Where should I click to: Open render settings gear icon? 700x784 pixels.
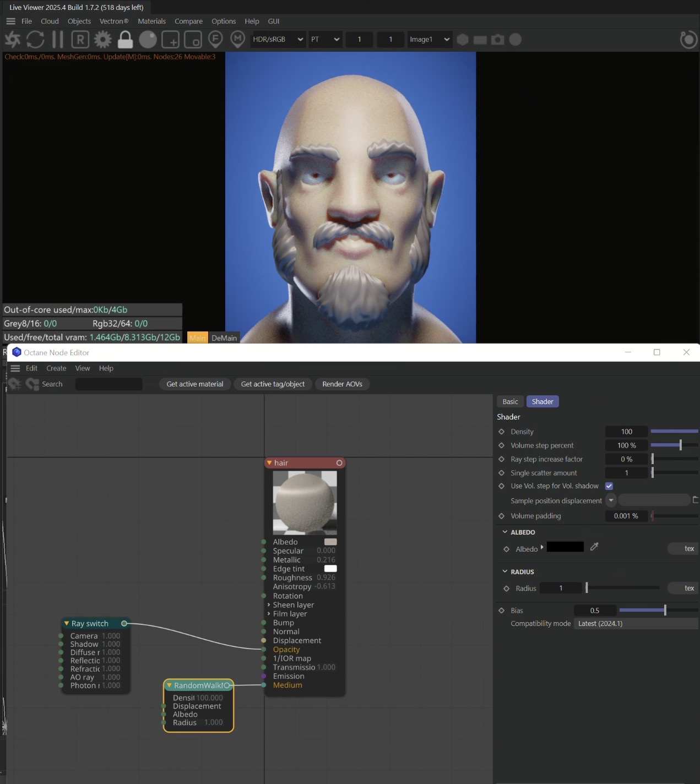(102, 40)
